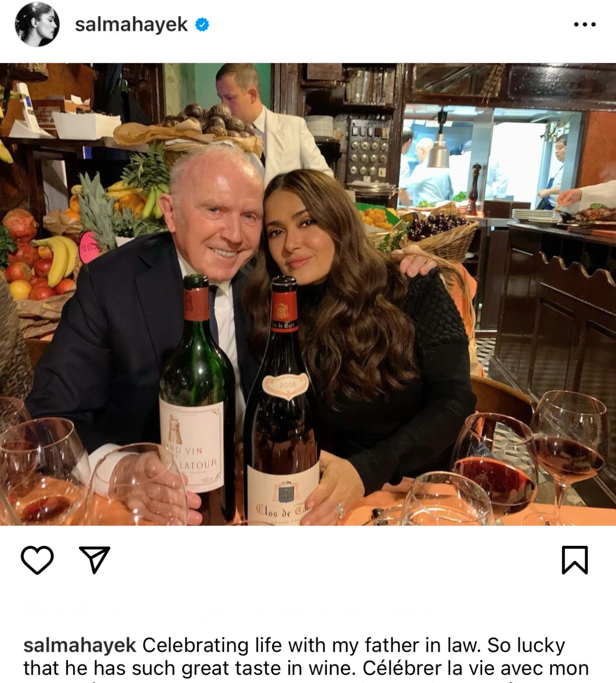Tap the paper plane share icon
Image resolution: width=616 pixels, height=683 pixels.
(x=95, y=560)
